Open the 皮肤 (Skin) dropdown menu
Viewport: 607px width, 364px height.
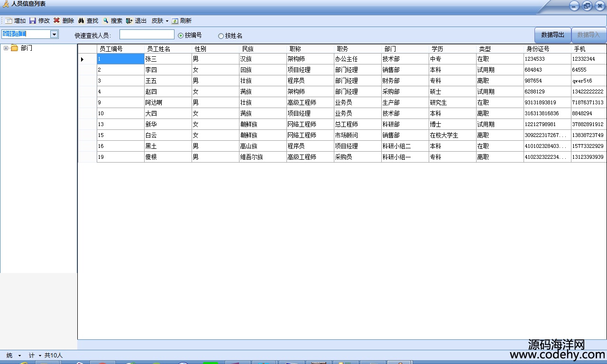tap(160, 21)
